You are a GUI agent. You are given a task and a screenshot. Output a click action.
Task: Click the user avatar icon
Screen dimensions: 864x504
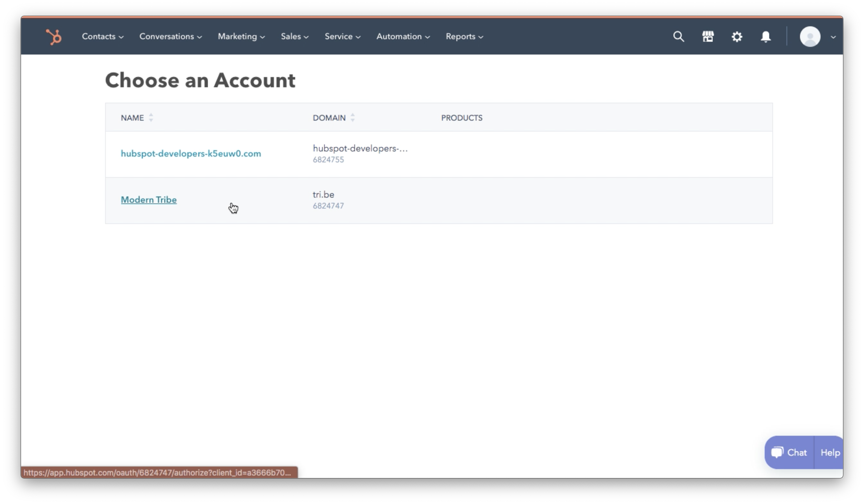click(x=810, y=36)
